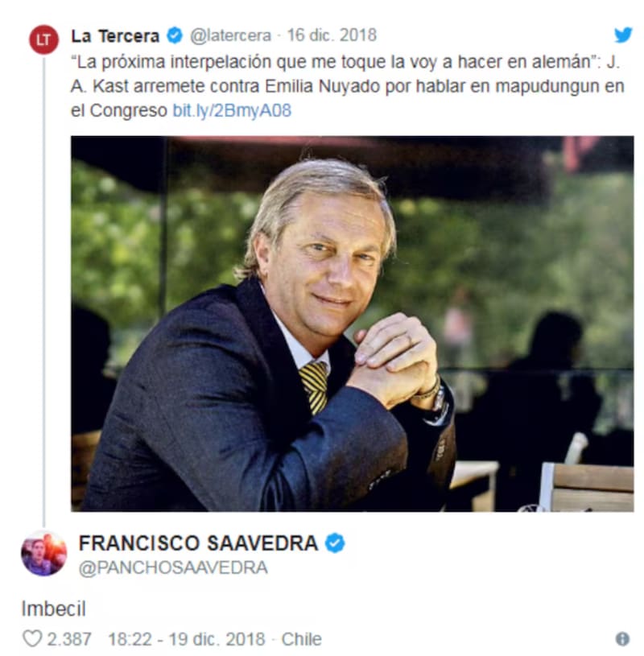Click the FRANCISCO SAAVEDRA display name

coord(198,543)
